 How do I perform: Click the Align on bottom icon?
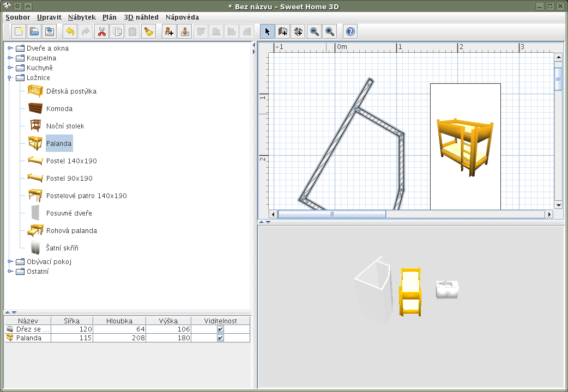(x=216, y=32)
